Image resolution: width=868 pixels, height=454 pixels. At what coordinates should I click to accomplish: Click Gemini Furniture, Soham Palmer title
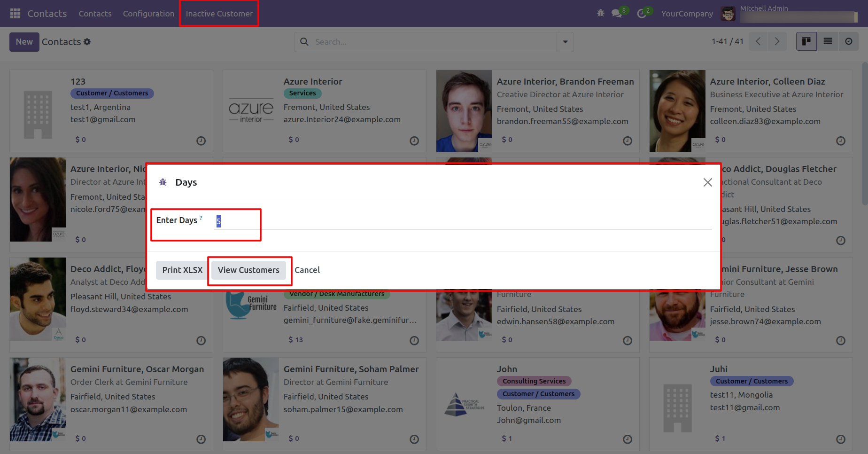pyautogui.click(x=351, y=369)
